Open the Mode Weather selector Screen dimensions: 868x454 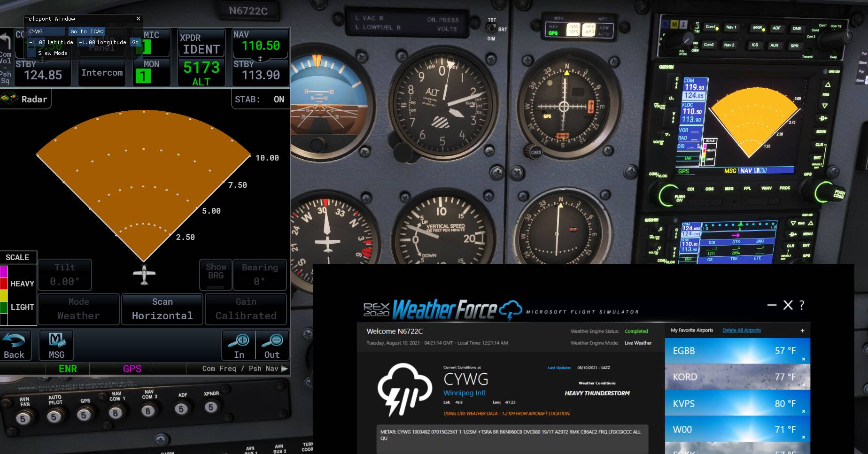tap(78, 309)
